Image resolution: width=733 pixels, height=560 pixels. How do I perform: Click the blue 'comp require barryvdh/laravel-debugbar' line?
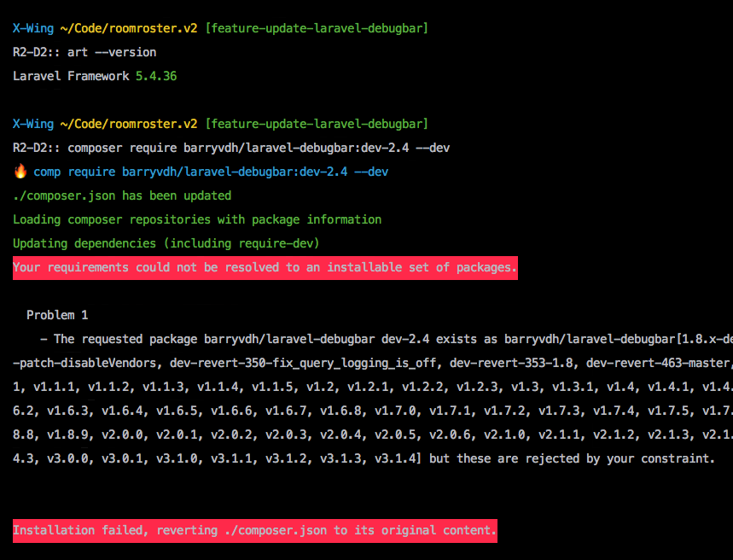(211, 172)
